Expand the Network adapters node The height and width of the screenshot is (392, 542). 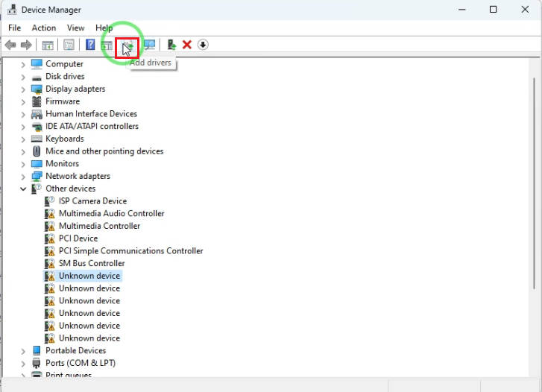23,177
